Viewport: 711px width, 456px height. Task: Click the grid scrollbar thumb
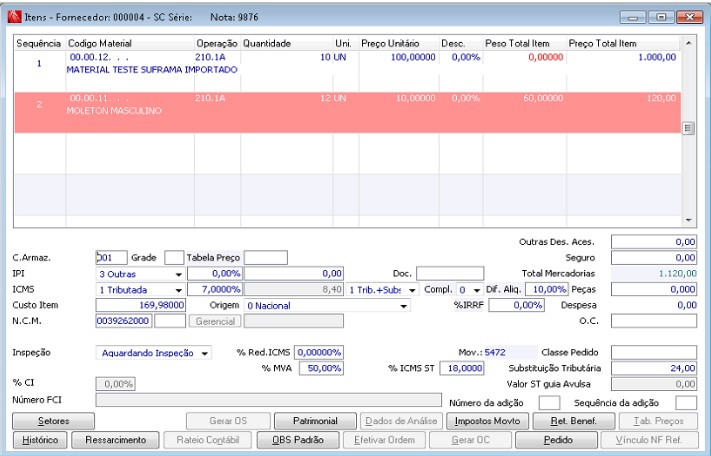tap(688, 128)
